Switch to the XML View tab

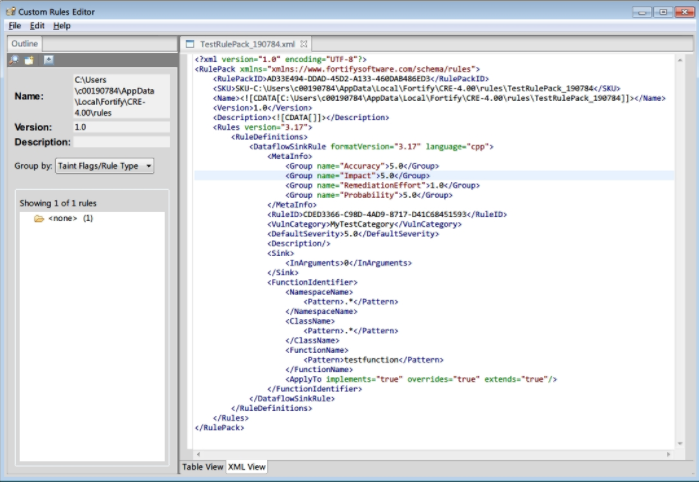pyautogui.click(x=247, y=467)
